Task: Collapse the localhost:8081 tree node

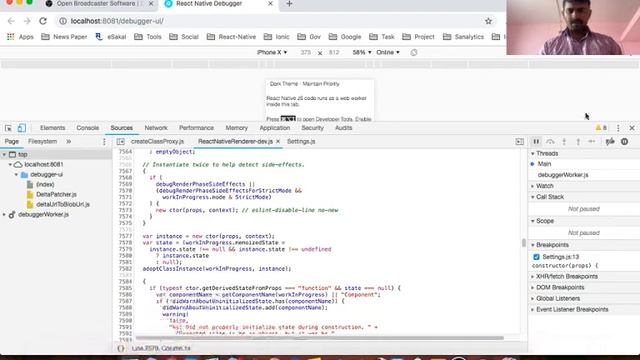Action: click(10, 164)
